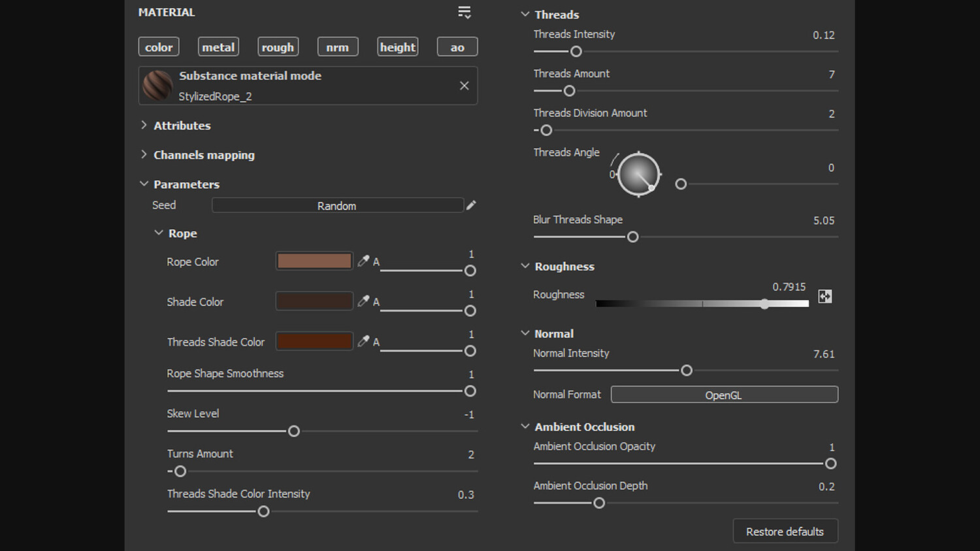Toggle the metal channel
This screenshot has width=980, height=551.
tap(218, 47)
